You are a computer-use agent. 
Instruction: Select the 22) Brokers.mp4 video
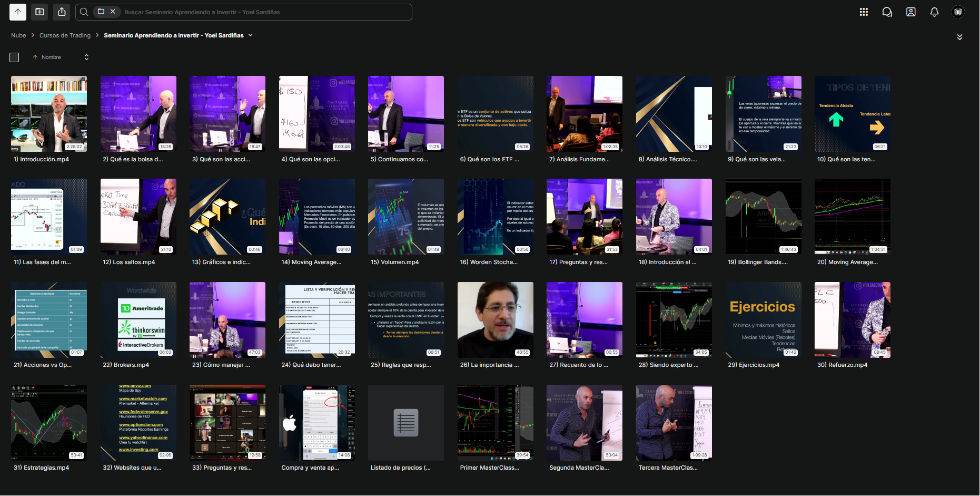coord(138,320)
